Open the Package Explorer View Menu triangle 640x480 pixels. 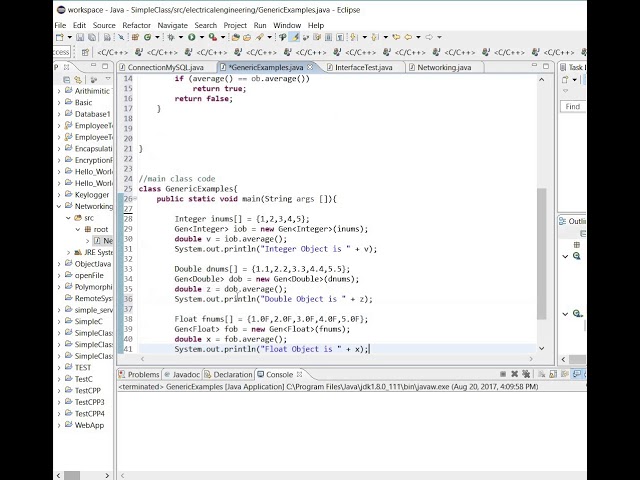108,78
